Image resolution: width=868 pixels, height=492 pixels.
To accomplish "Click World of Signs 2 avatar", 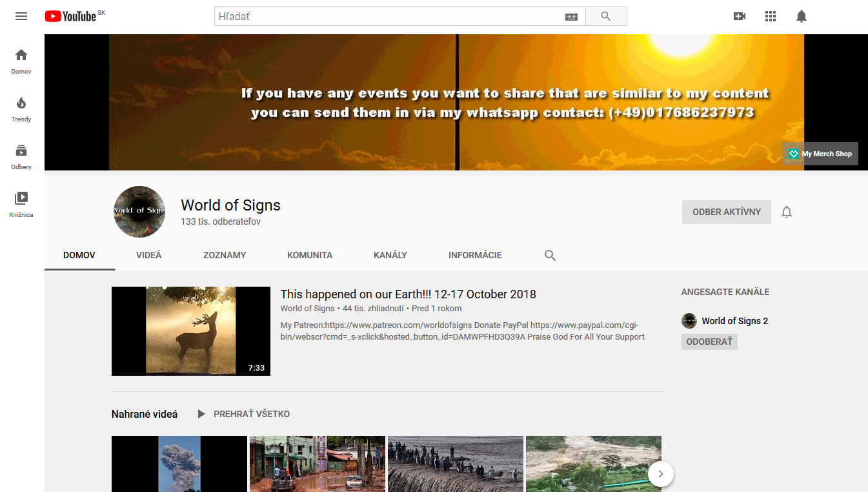I will point(689,321).
